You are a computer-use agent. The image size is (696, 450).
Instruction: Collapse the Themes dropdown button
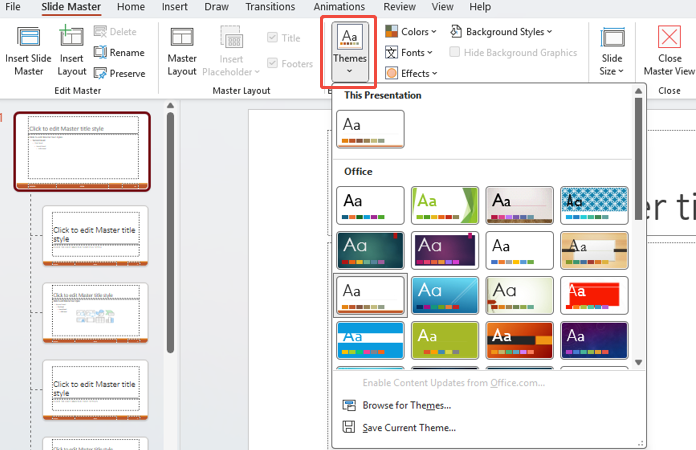[x=350, y=52]
